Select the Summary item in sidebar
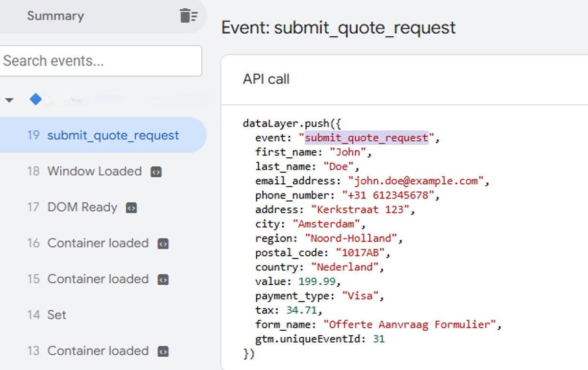Viewport: 588px width, 370px height. click(x=55, y=16)
